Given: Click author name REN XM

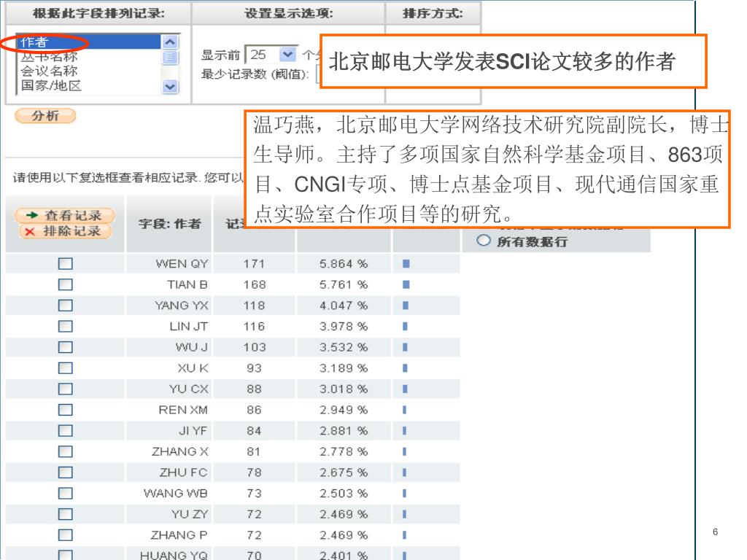Looking at the screenshot, I should [x=183, y=410].
